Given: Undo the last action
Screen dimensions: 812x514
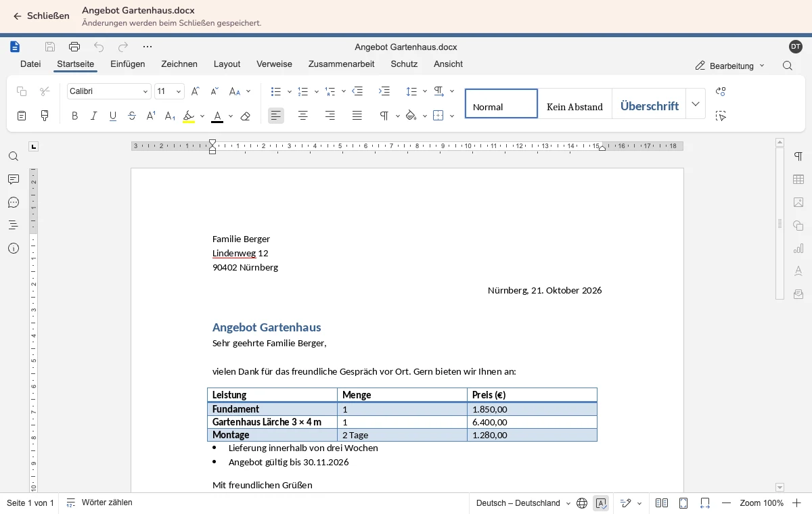Looking at the screenshot, I should tap(99, 47).
